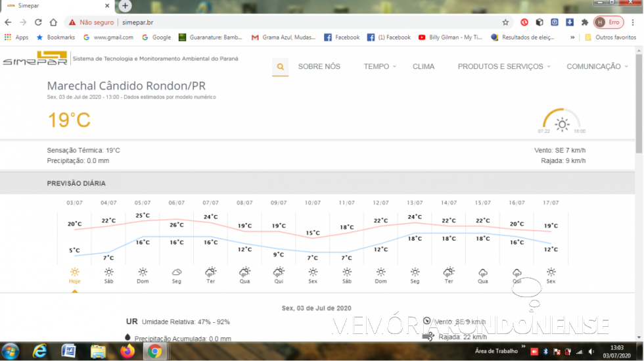Expand the COMUNICAÇÃO dropdown menu
Image resolution: width=644 pixels, height=361 pixels.
point(597,66)
